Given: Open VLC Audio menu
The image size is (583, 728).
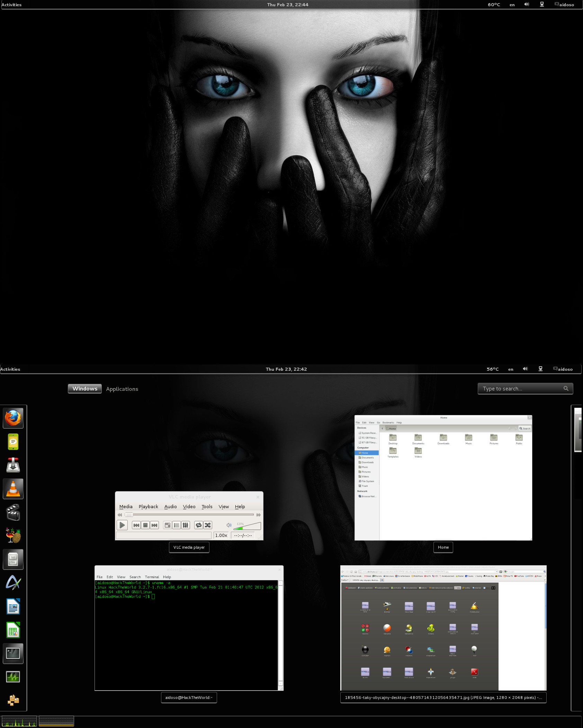Looking at the screenshot, I should click(170, 506).
